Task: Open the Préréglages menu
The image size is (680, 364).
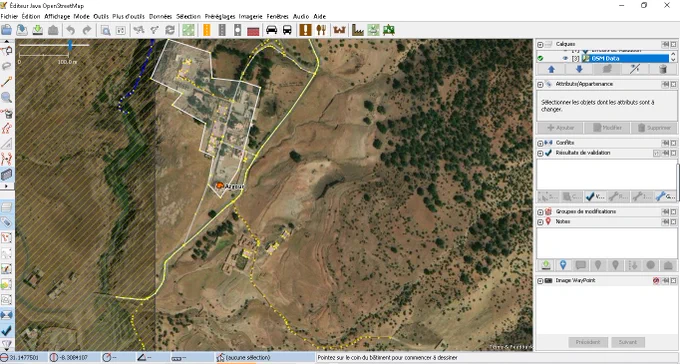Action: click(220, 16)
